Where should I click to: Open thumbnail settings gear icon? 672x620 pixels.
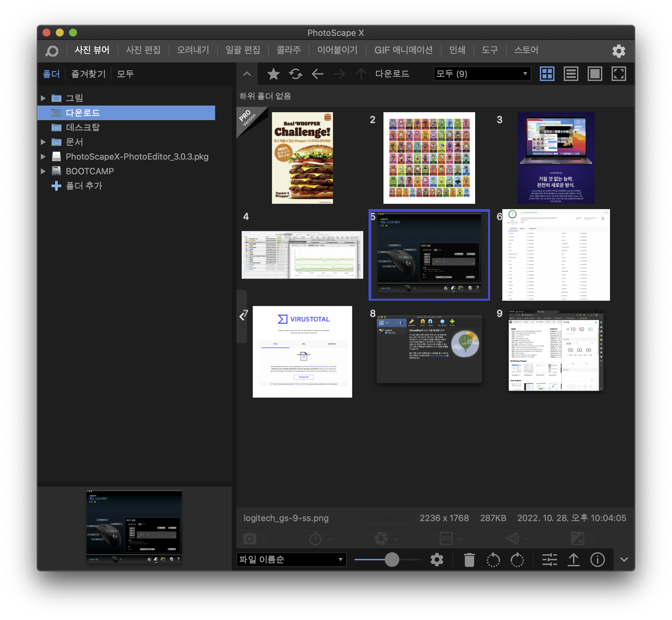(436, 559)
